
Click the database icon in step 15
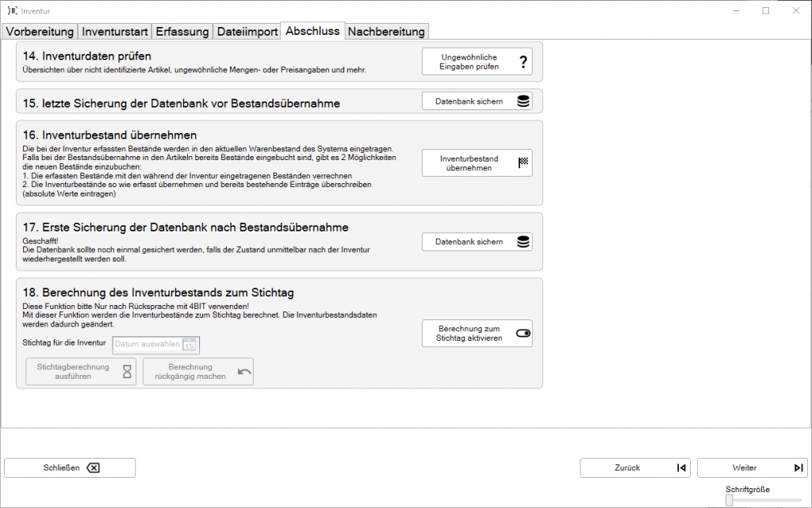pos(523,101)
